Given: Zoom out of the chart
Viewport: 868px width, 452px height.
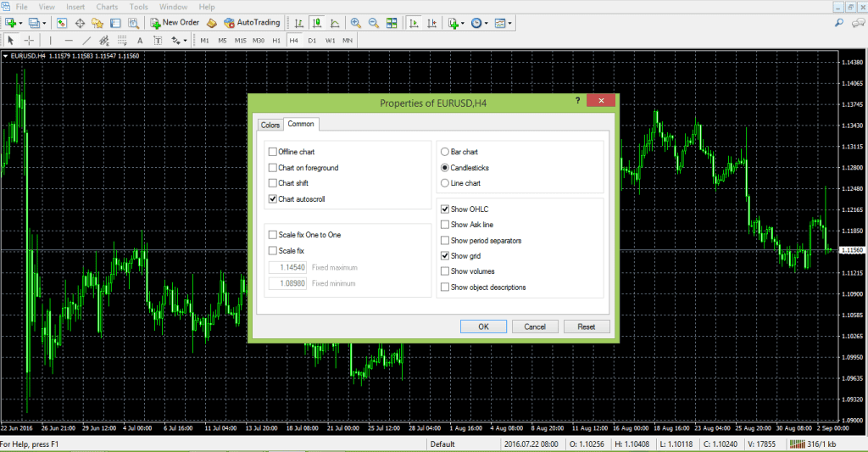Looking at the screenshot, I should (374, 23).
